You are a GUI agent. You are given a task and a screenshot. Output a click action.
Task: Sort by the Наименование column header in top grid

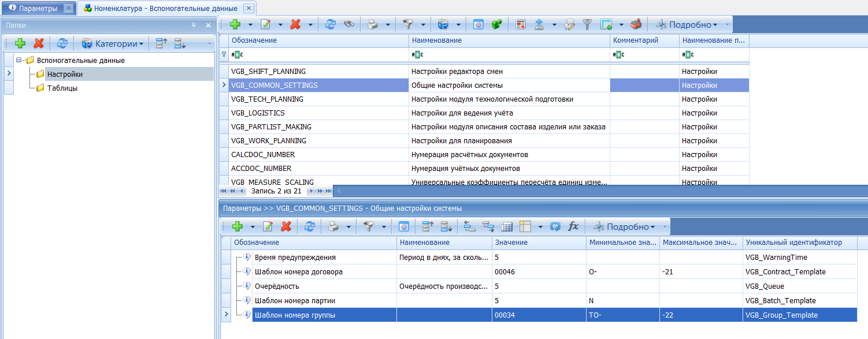[509, 40]
